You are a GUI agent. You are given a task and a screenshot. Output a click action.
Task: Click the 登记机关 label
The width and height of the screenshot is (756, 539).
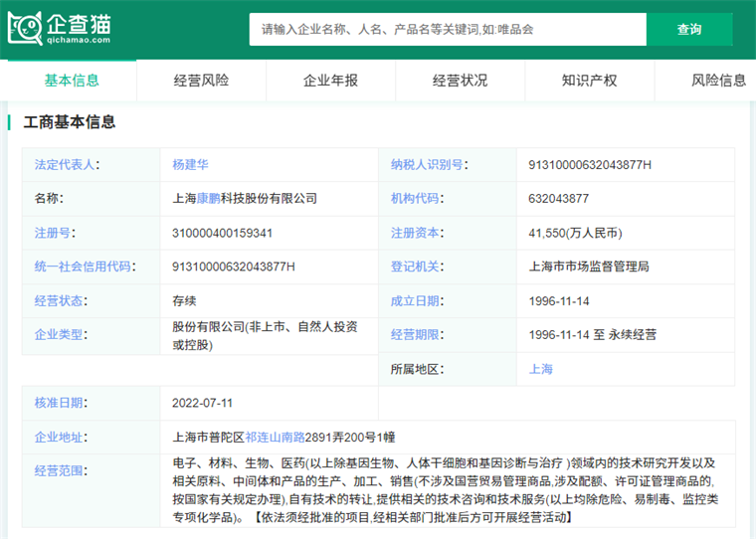coord(417,267)
